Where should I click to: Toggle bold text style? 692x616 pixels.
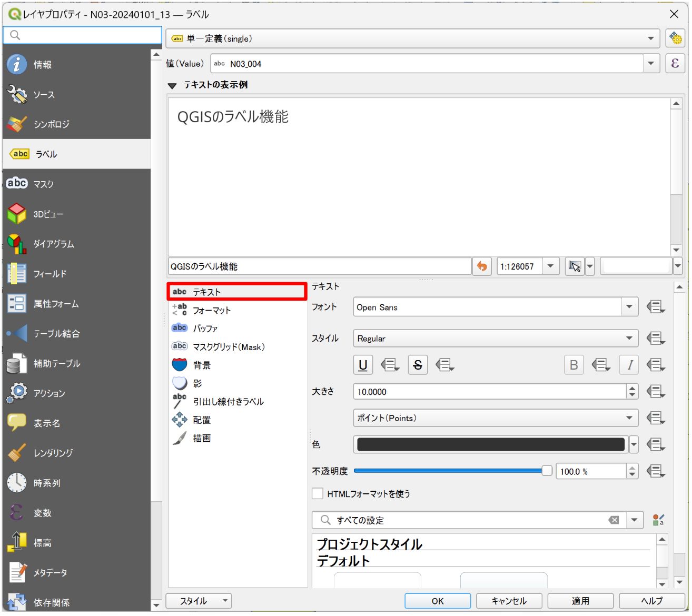574,365
